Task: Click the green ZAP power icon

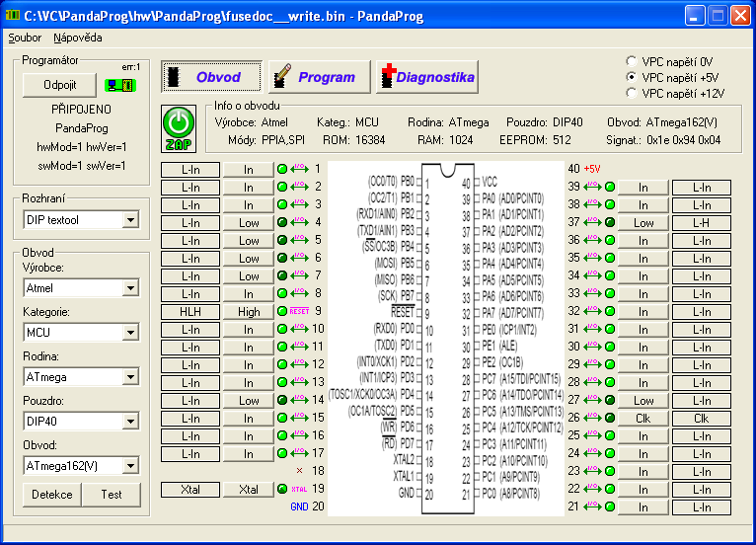Action: pyautogui.click(x=179, y=126)
